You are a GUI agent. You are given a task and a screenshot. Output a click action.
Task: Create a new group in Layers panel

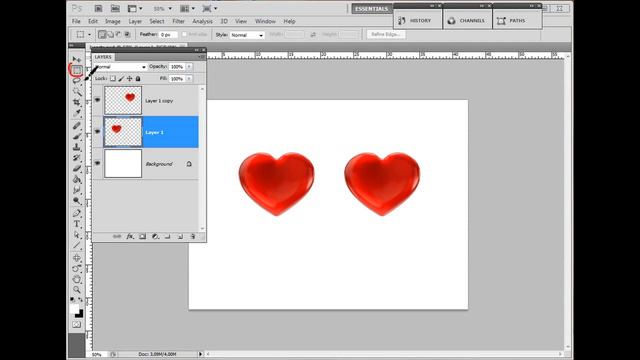[x=167, y=236]
